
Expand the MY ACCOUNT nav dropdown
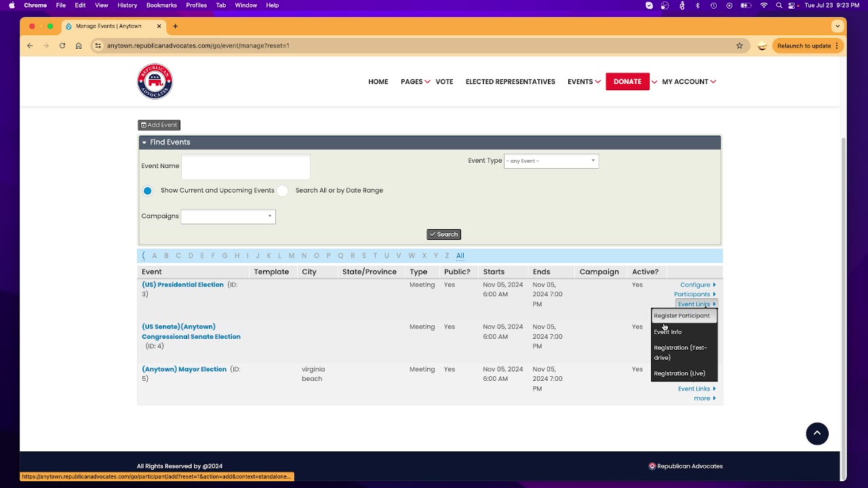click(713, 81)
